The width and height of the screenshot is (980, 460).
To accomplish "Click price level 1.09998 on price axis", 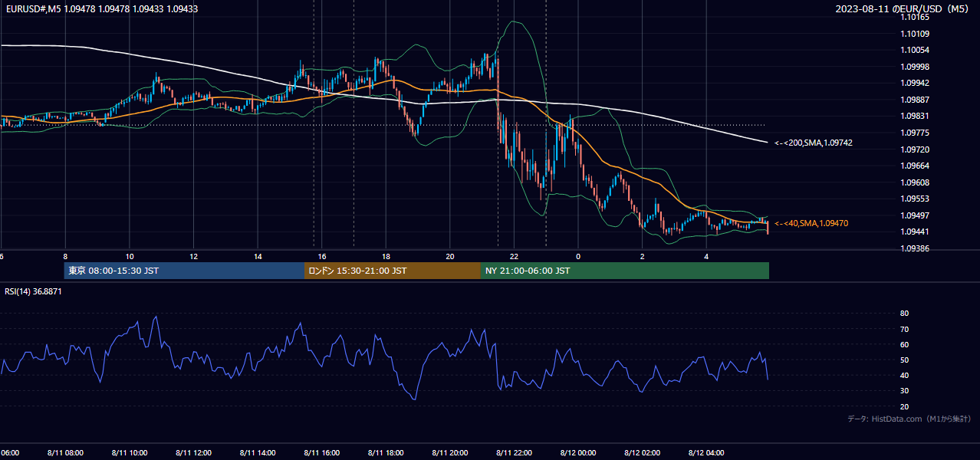I will click(x=915, y=67).
